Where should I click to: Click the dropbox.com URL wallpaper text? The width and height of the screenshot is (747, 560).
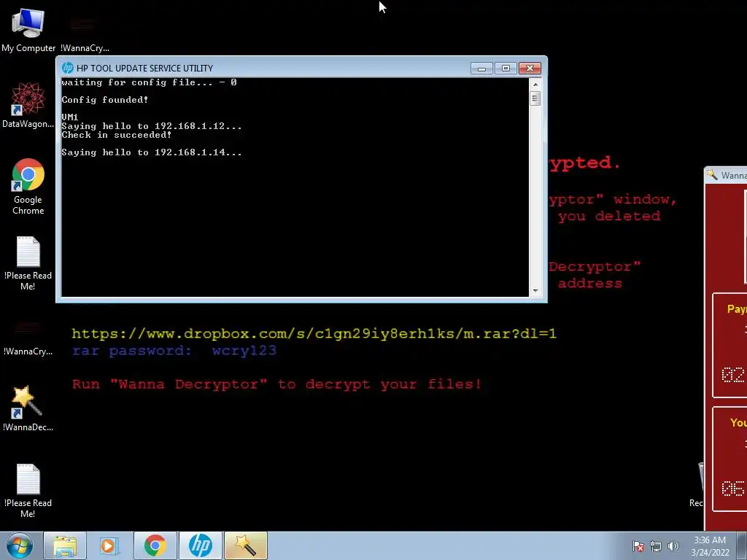pos(314,334)
